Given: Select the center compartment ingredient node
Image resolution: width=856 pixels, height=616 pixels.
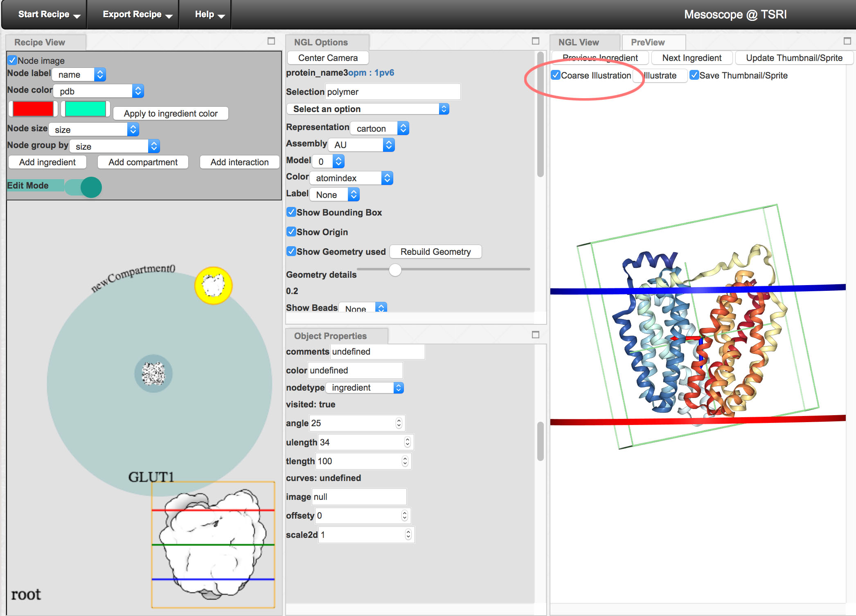Looking at the screenshot, I should [153, 373].
